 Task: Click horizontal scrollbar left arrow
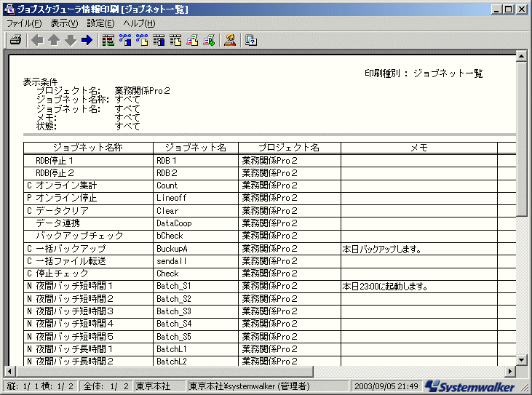click(x=9, y=371)
